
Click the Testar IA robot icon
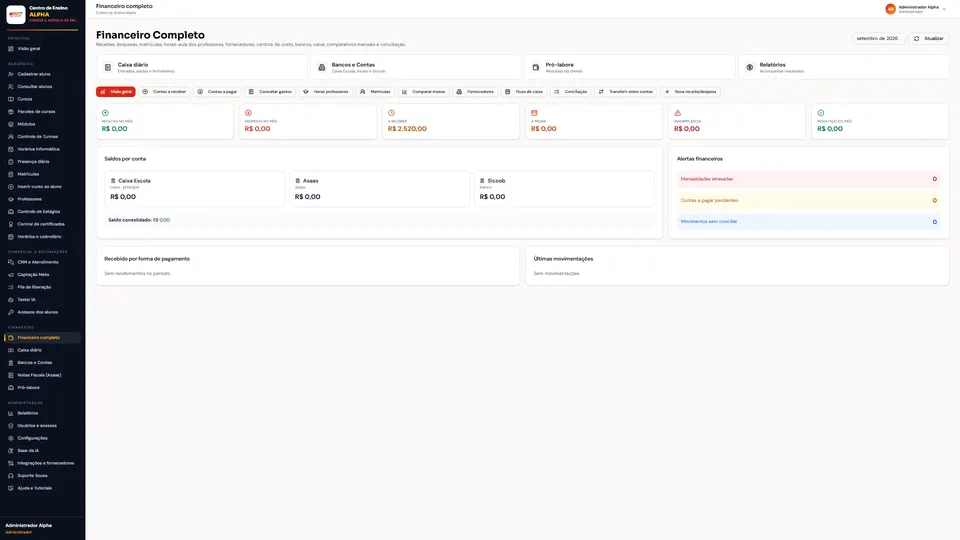[10, 299]
